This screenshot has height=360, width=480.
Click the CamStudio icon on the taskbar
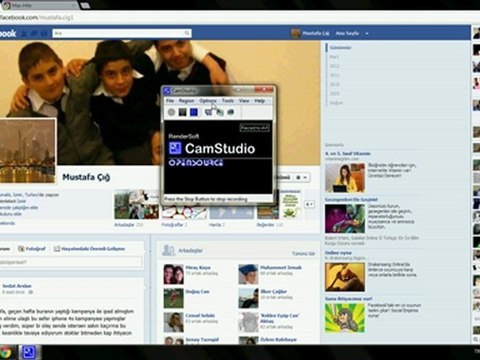click(29, 353)
